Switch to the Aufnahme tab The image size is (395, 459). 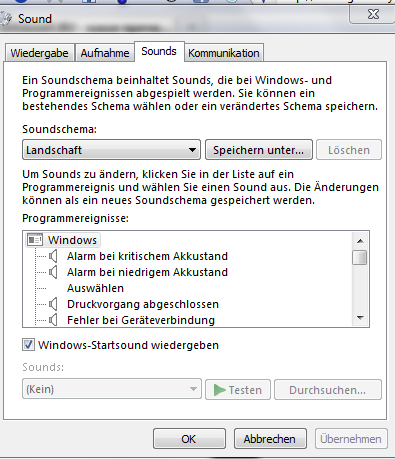105,53
